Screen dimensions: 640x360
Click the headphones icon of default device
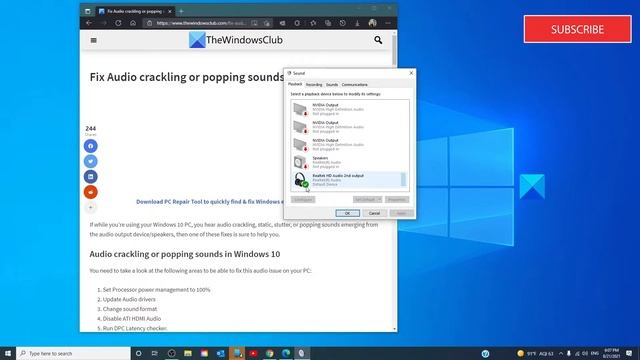pos(301,180)
